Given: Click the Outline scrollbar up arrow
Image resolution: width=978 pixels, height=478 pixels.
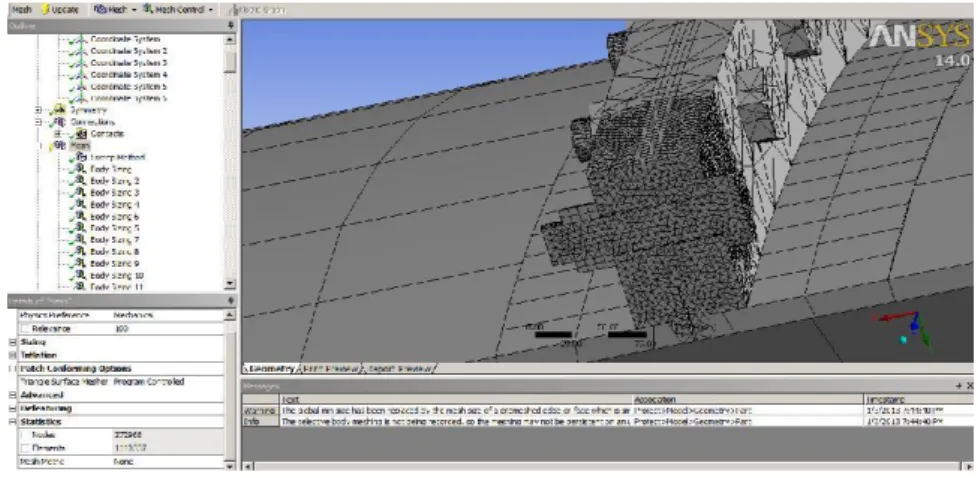Looking at the screenshot, I should [x=230, y=39].
